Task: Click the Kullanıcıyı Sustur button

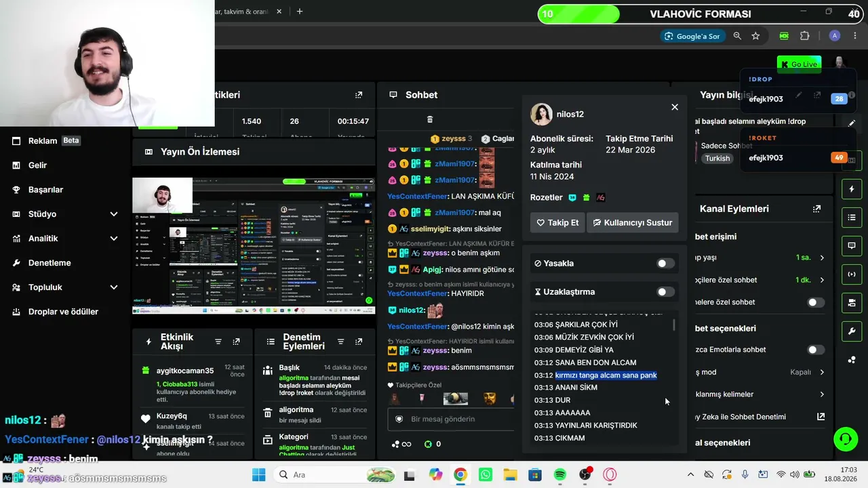Action: [x=633, y=222]
